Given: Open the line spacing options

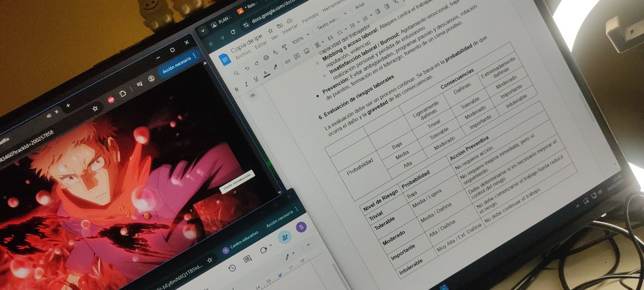Looking at the screenshot, I should click(x=330, y=38).
